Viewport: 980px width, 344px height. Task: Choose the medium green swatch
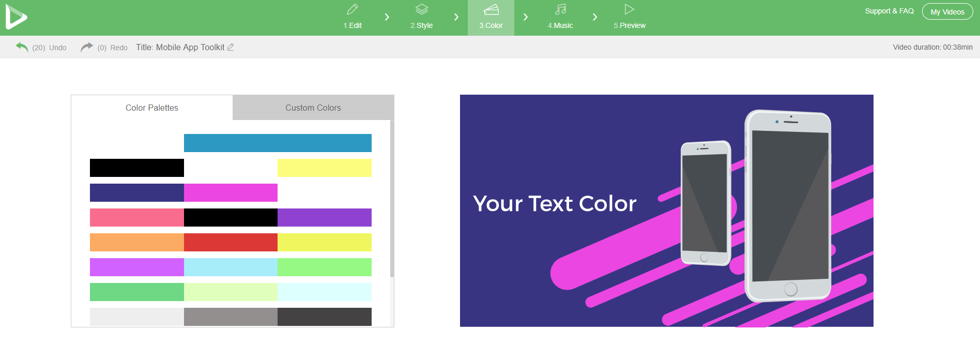[137, 292]
